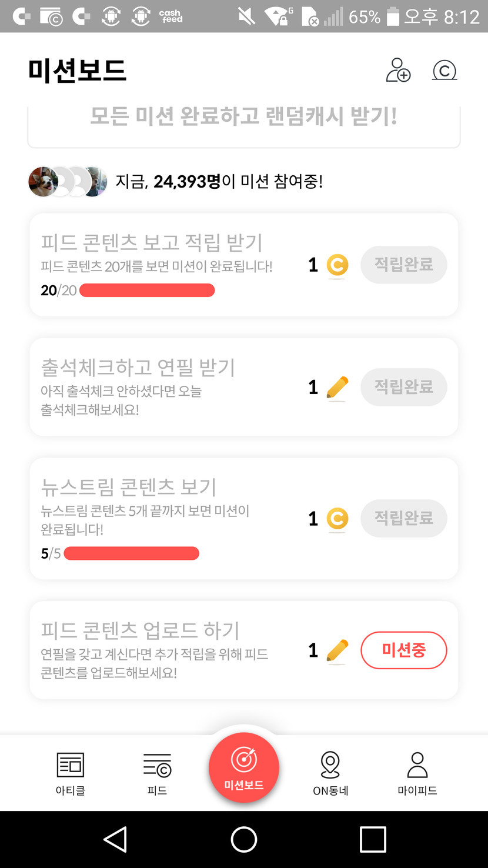This screenshot has height=868, width=488.
Task: Go to the ON동네 tab
Action: 330,773
